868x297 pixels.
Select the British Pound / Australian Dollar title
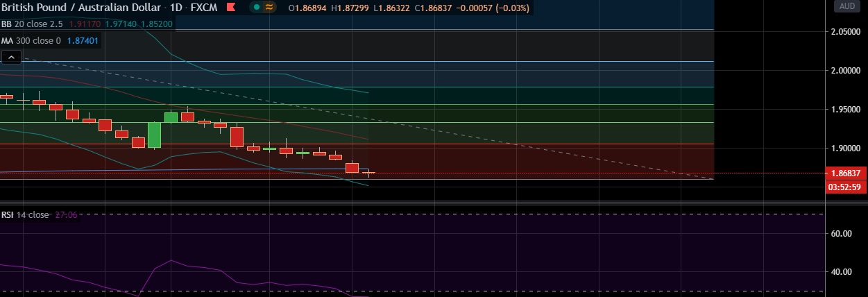click(80, 8)
